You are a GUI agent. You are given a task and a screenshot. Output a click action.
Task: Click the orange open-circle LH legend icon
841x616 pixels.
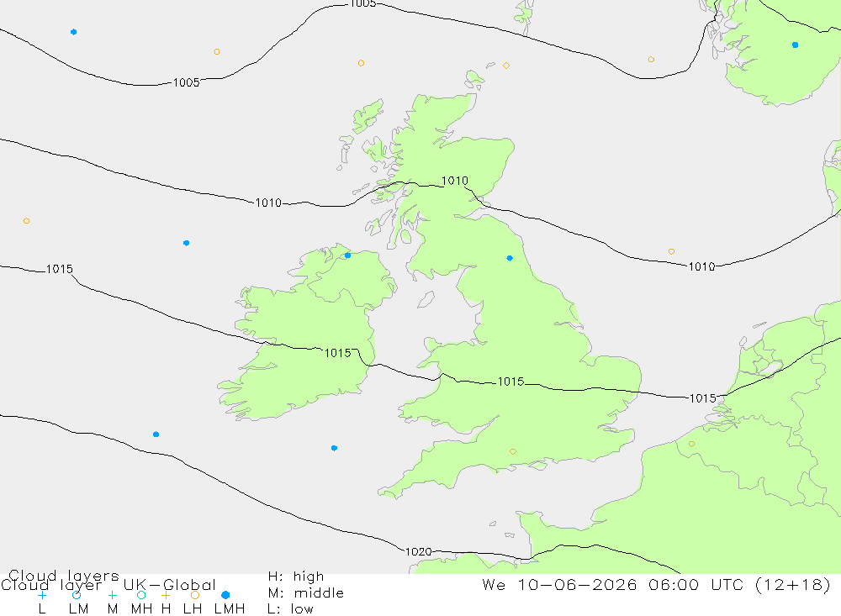click(195, 595)
